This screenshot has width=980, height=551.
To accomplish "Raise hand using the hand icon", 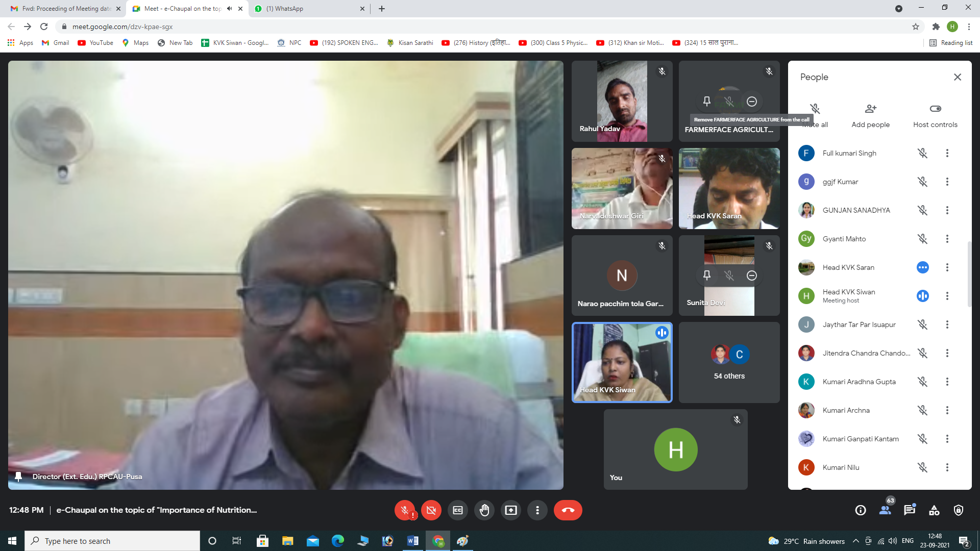I will [x=484, y=510].
